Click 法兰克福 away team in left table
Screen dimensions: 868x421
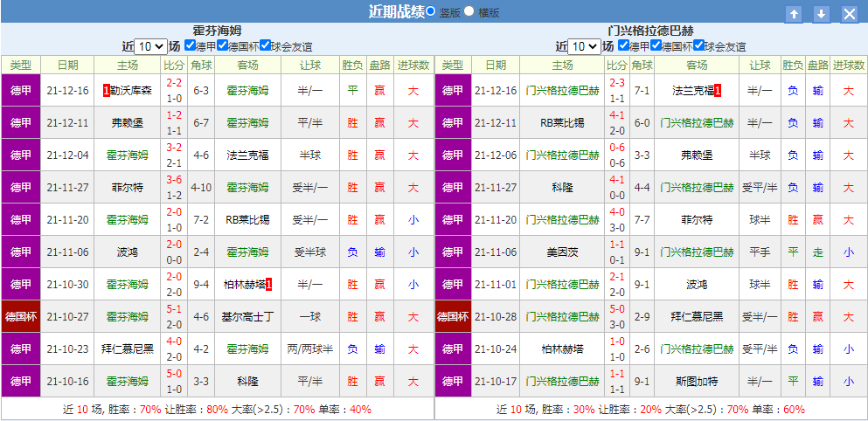point(247,155)
